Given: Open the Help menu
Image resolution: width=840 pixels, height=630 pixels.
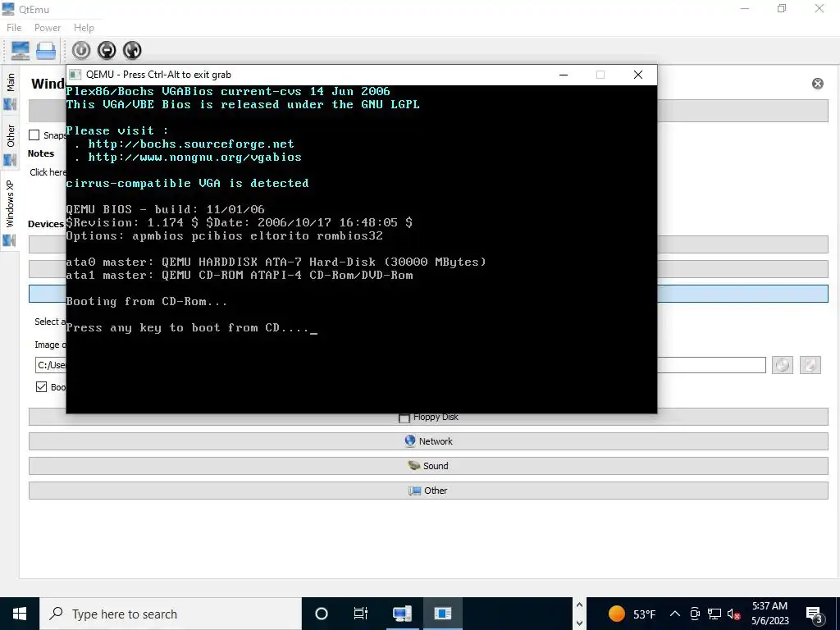Looking at the screenshot, I should pyautogui.click(x=84, y=28).
